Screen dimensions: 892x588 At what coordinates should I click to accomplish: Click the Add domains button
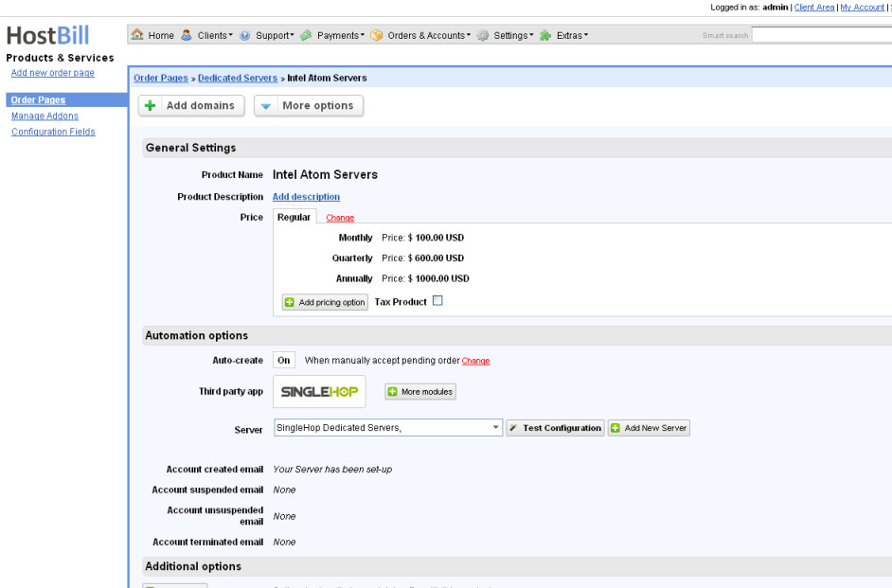tap(191, 106)
